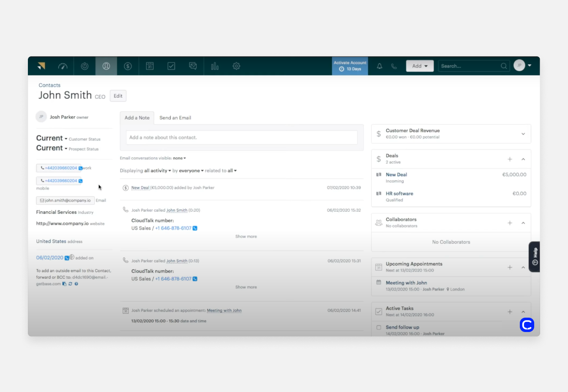The image size is (568, 392).
Task: Open Settings via the gear icon
Action: (236, 66)
